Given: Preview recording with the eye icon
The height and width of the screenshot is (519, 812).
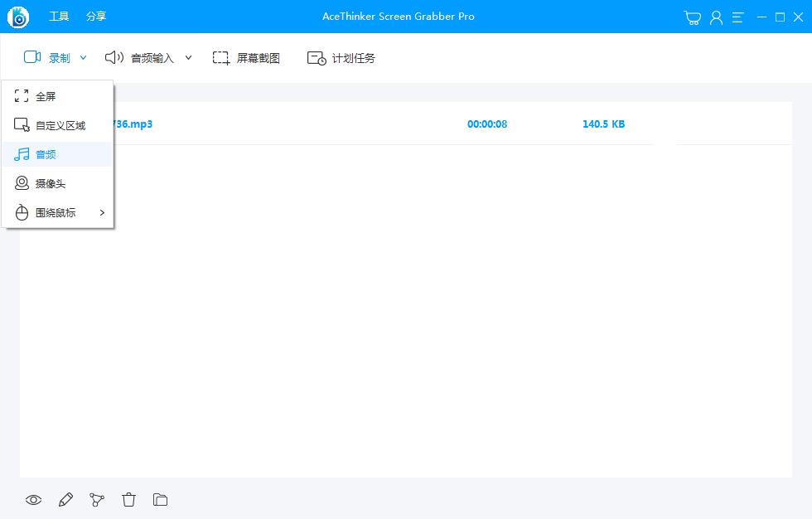Looking at the screenshot, I should click(x=33, y=500).
